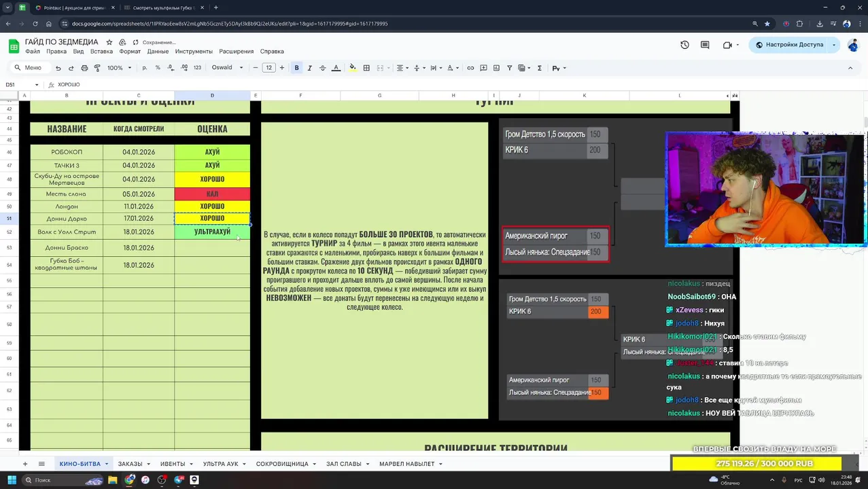Image resolution: width=868 pixels, height=489 pixels.
Task: Add a new sheet with plus
Action: (x=25, y=464)
